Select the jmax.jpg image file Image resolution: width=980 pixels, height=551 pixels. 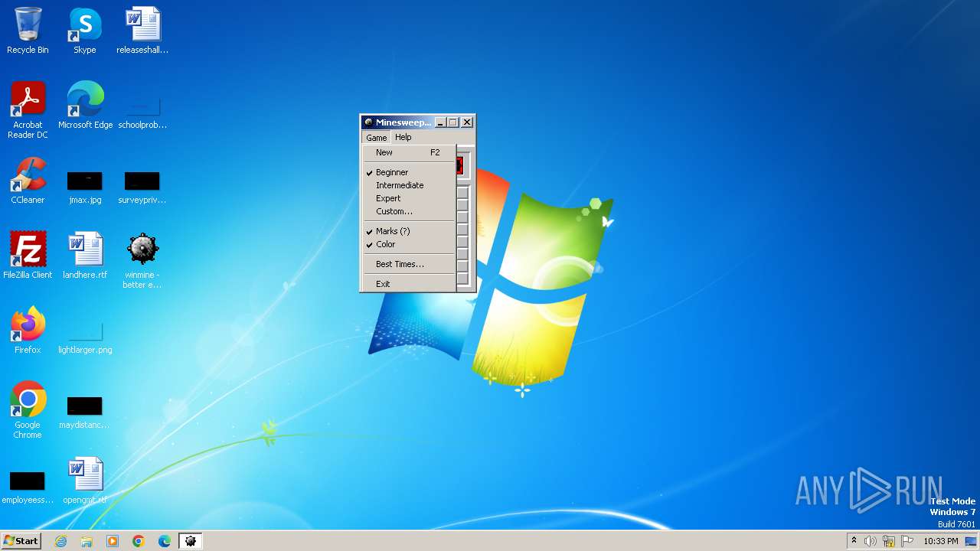84,187
